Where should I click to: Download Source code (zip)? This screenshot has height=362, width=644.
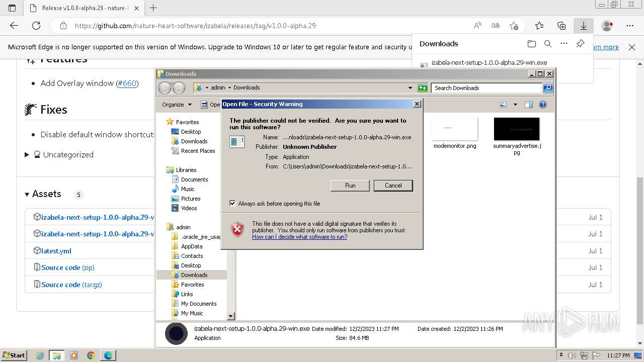coord(67,267)
